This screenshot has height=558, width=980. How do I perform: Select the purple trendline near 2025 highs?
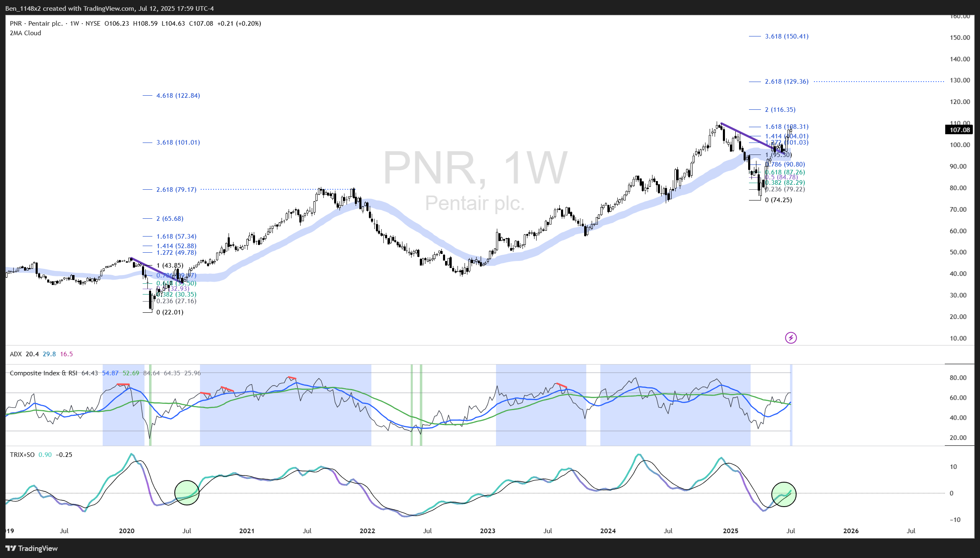tap(745, 135)
